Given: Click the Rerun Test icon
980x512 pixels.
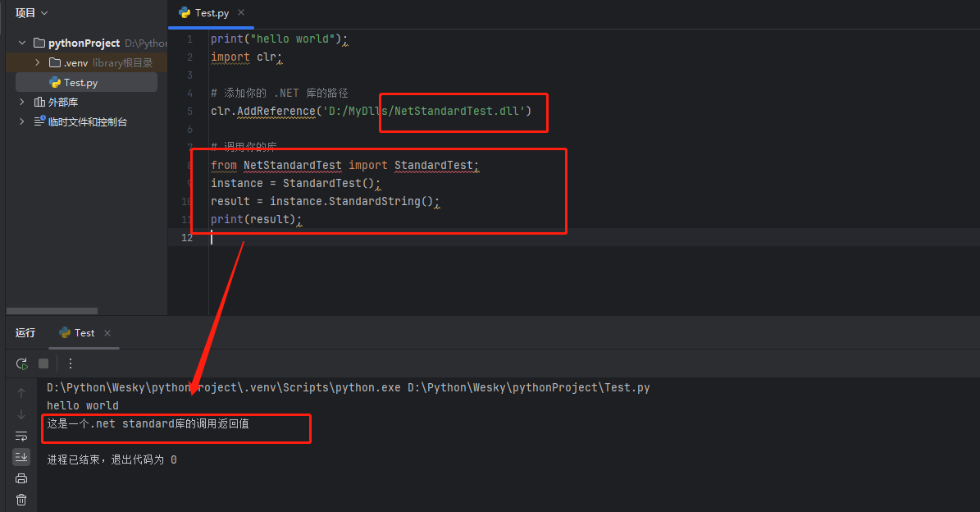Looking at the screenshot, I should point(21,363).
